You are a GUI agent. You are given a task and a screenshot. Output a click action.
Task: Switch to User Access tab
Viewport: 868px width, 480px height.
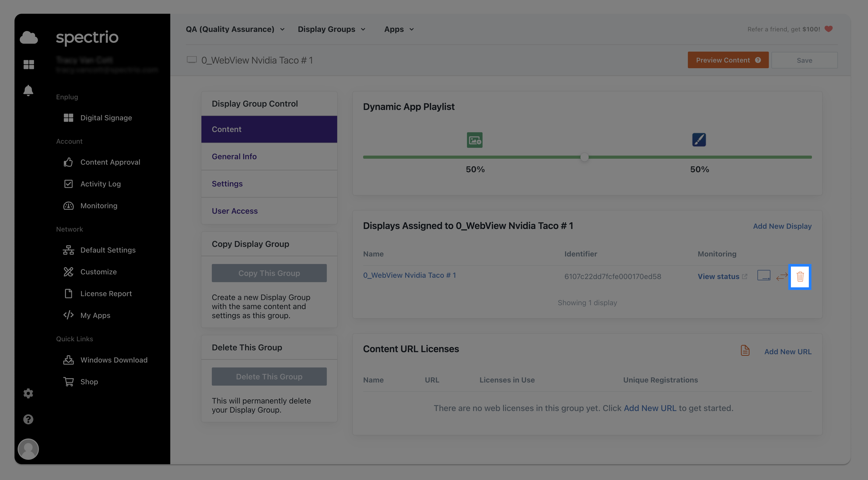click(x=269, y=211)
